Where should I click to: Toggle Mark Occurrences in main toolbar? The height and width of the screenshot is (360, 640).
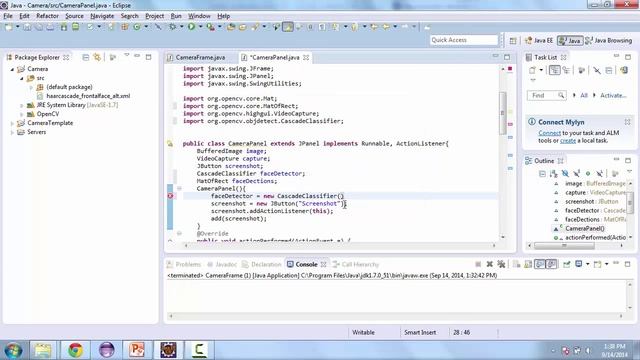(x=288, y=27)
